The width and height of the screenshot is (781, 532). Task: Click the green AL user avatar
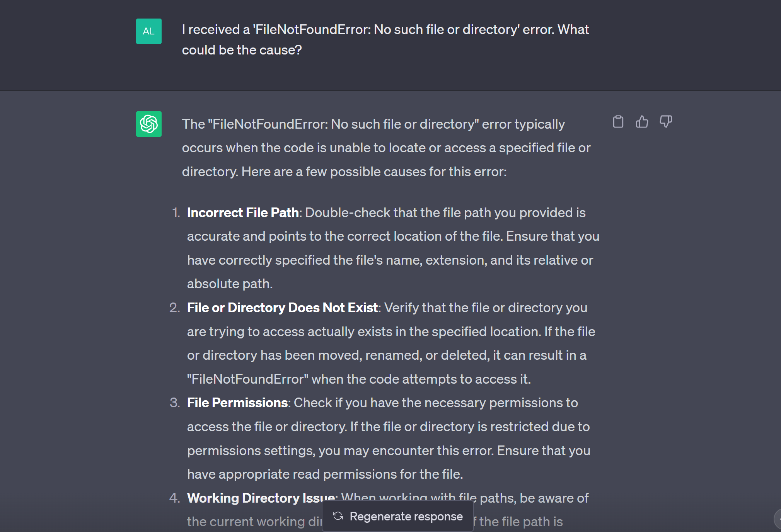tap(149, 31)
